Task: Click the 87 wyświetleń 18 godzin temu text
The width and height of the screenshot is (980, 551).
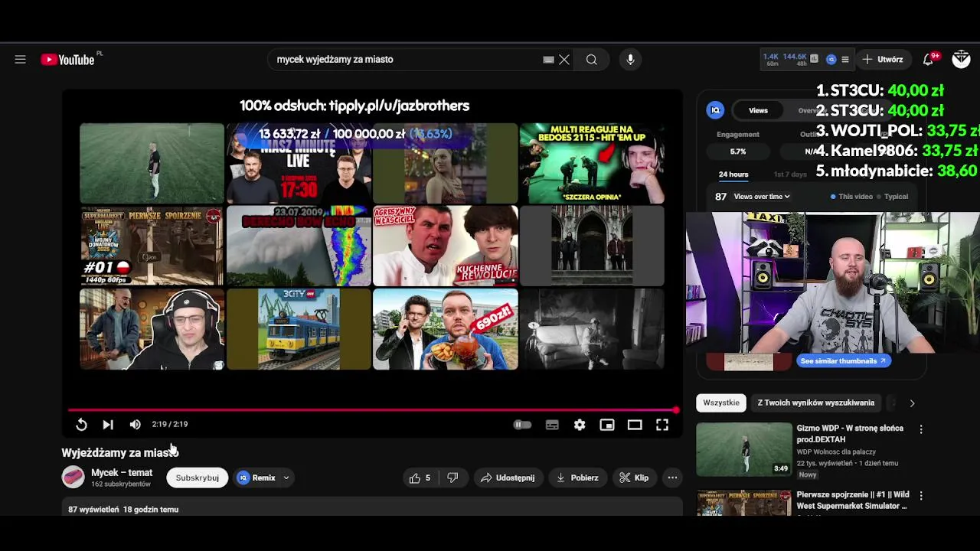Action: click(123, 510)
